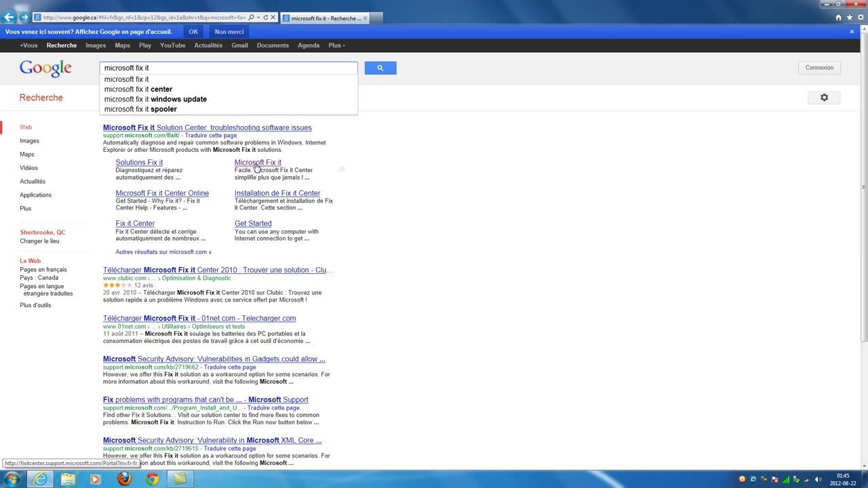This screenshot has height=488, width=868.
Task: Click the address bar search magnifier icon
Action: [x=251, y=18]
